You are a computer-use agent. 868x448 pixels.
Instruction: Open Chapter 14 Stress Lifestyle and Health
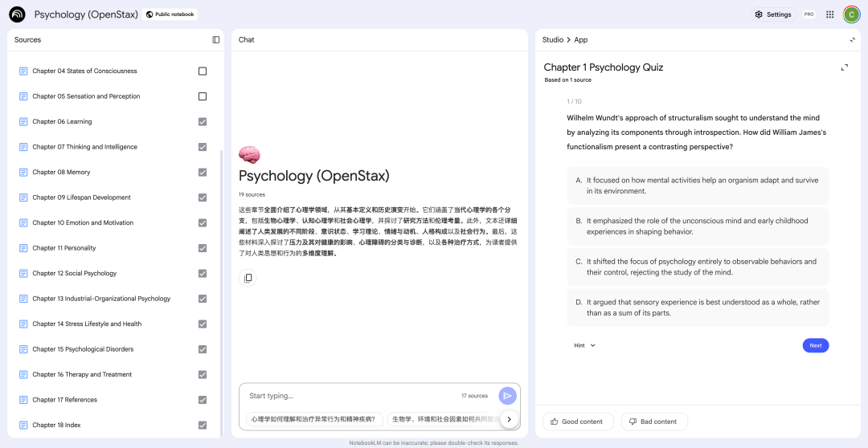pos(87,324)
